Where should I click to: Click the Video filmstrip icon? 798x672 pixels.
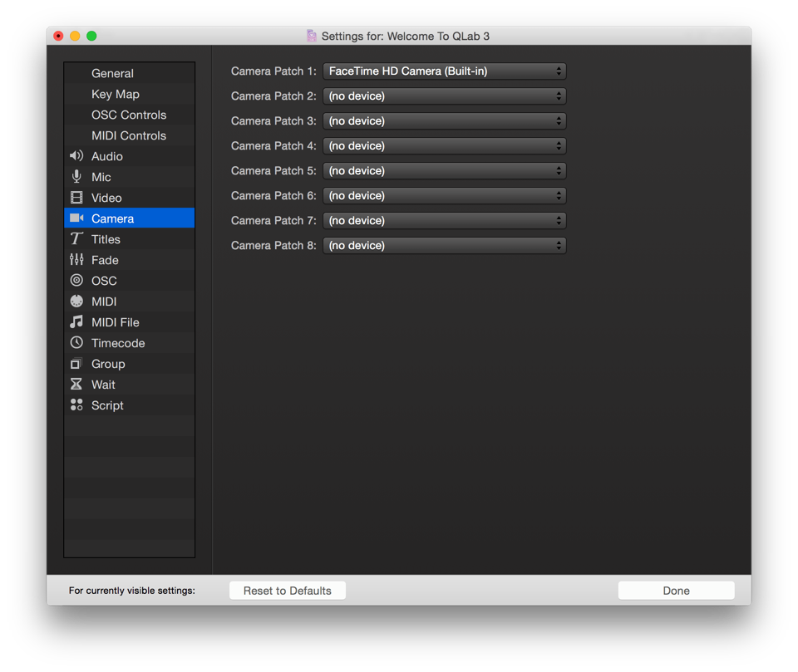click(76, 198)
